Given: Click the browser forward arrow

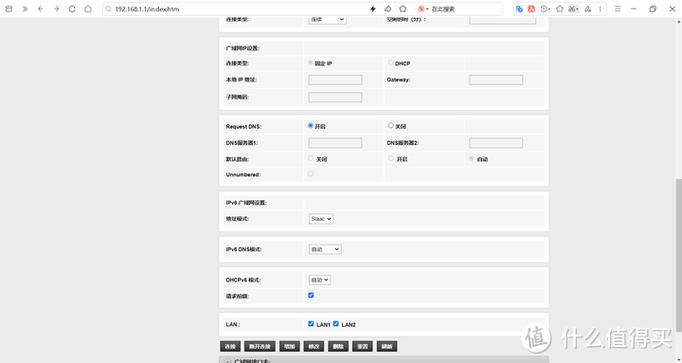Looking at the screenshot, I should click(x=56, y=9).
